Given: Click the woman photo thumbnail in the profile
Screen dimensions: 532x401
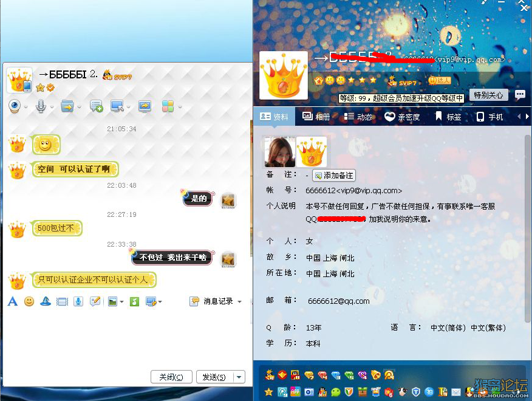Looking at the screenshot, I should pos(279,152).
